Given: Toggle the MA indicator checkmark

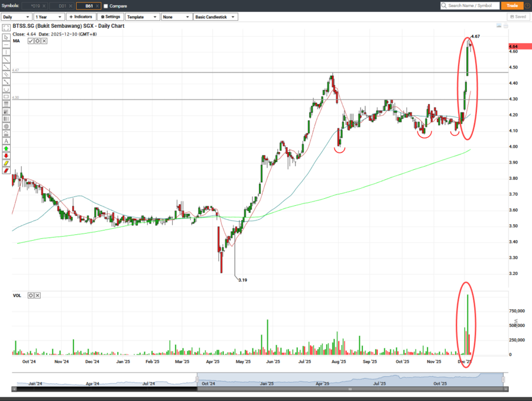Looking at the screenshot, I should coord(31,41).
